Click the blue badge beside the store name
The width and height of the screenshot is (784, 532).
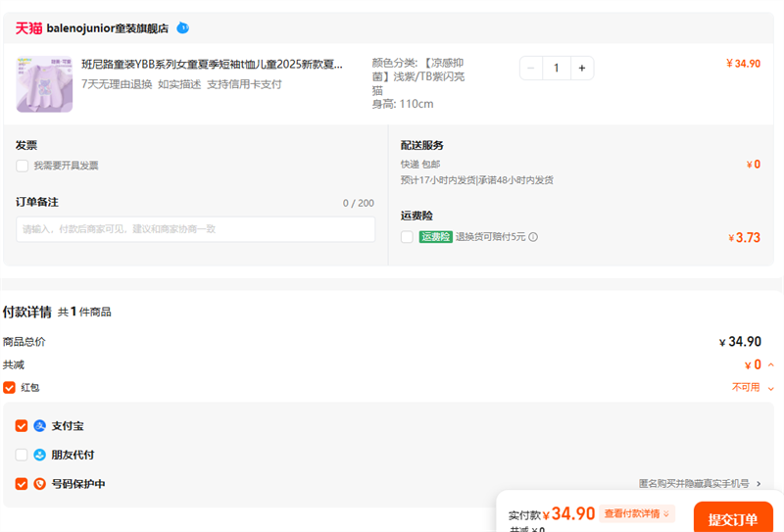183,28
